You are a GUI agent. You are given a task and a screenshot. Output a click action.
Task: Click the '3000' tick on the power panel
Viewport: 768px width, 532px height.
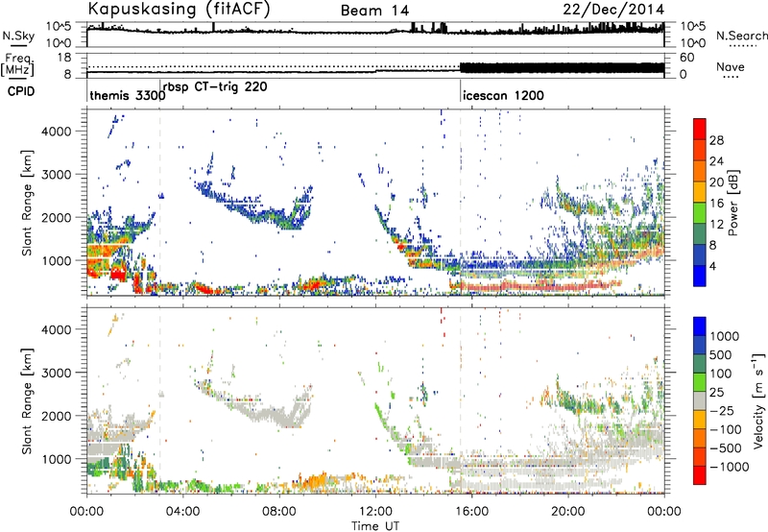tap(56, 175)
